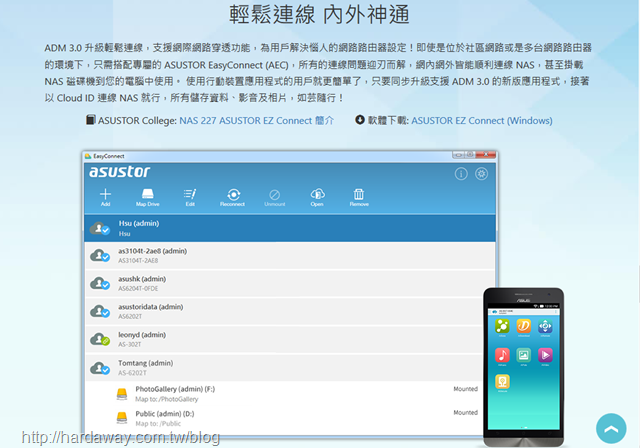Tap the teal photo app icon on phone

click(524, 355)
